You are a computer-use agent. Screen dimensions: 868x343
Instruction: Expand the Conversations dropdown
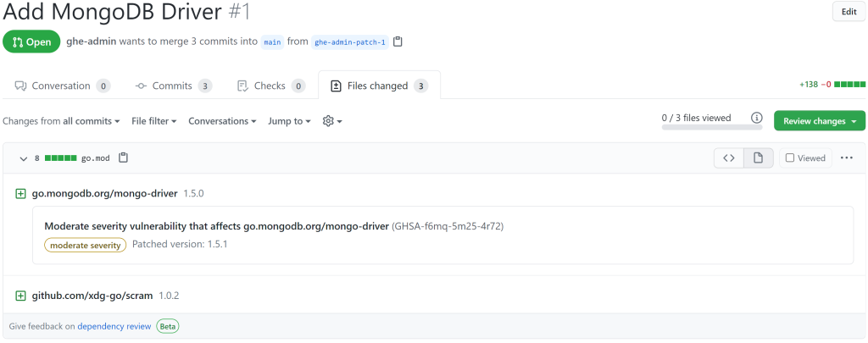222,121
